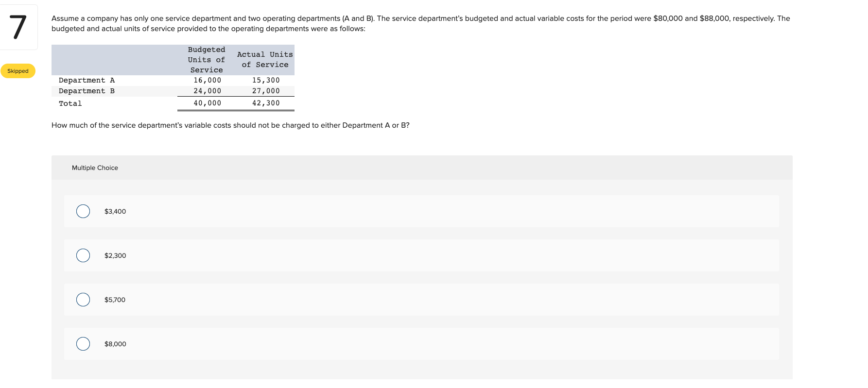The width and height of the screenshot is (868, 388).
Task: Click the 42,300 total value cell
Action: pyautogui.click(x=266, y=102)
